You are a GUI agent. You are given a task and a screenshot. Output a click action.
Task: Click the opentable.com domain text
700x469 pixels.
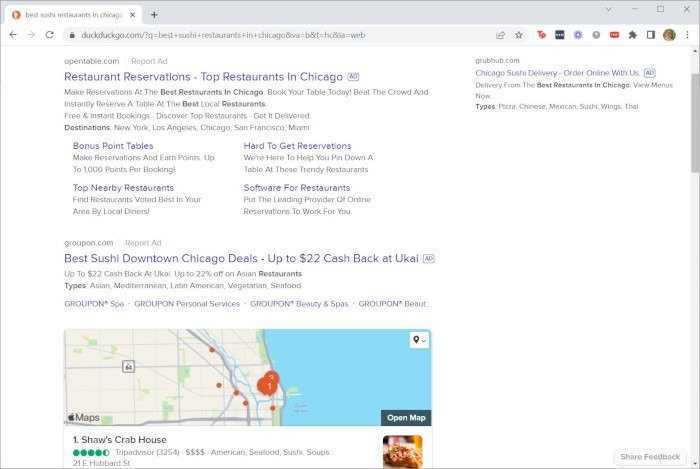pyautogui.click(x=92, y=61)
